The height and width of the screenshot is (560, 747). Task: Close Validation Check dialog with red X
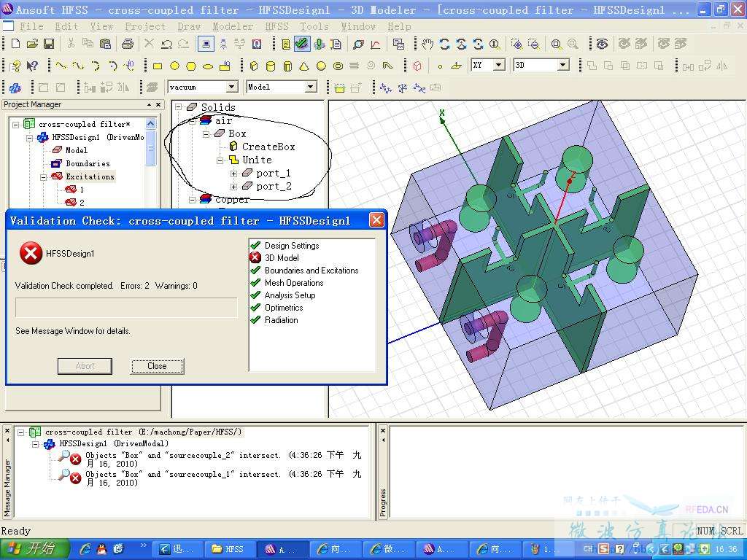click(376, 220)
